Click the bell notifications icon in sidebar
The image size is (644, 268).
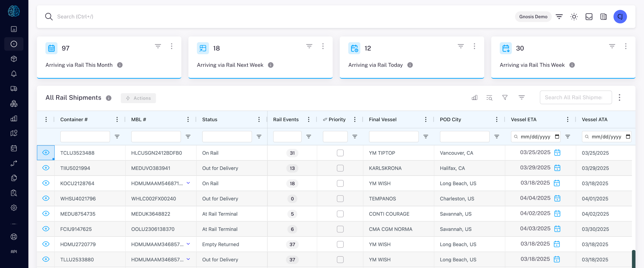tap(14, 74)
